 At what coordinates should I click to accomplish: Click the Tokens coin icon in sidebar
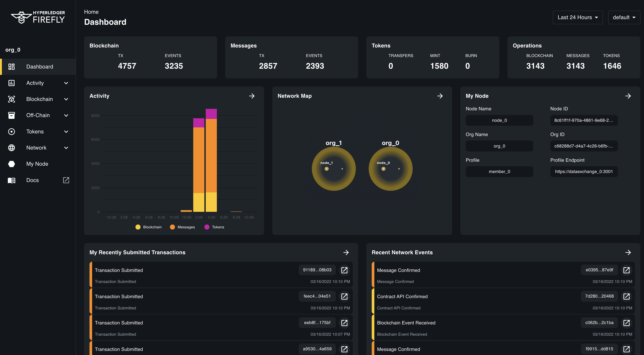pyautogui.click(x=11, y=132)
